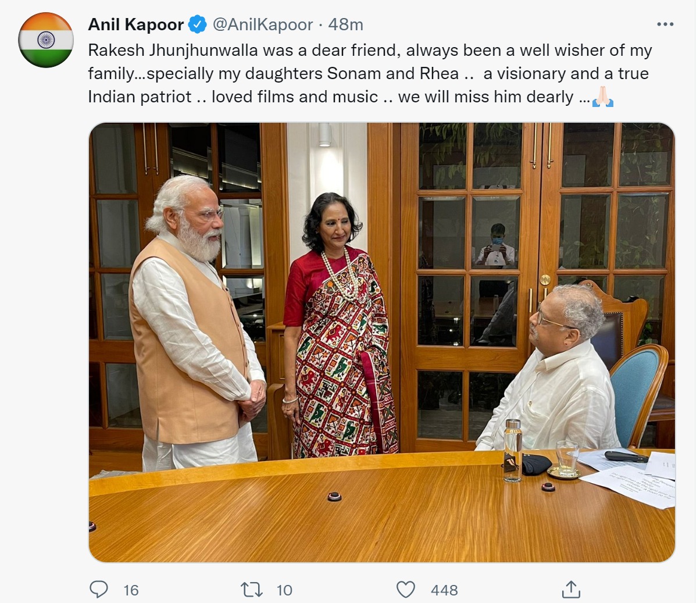This screenshot has width=700, height=603.
Task: Click the blue verified badge
Action: click(x=197, y=24)
